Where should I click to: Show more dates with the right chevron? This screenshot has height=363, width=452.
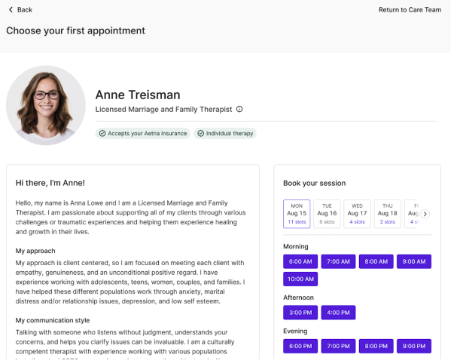coord(425,214)
